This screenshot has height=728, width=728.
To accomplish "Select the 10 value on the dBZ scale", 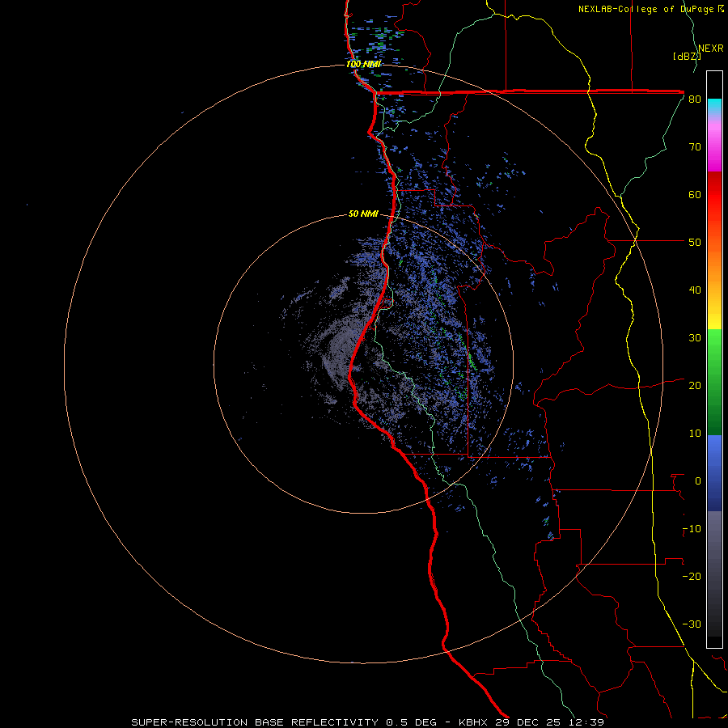I will point(695,434).
